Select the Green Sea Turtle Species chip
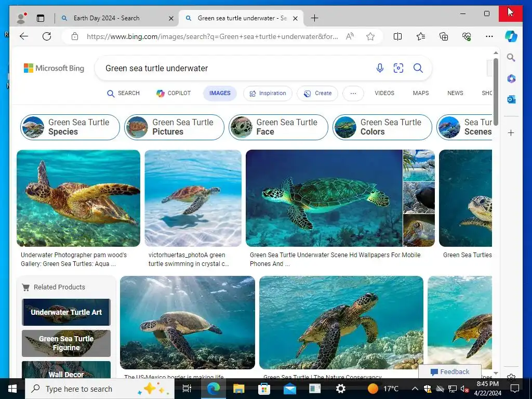 pyautogui.click(x=70, y=127)
